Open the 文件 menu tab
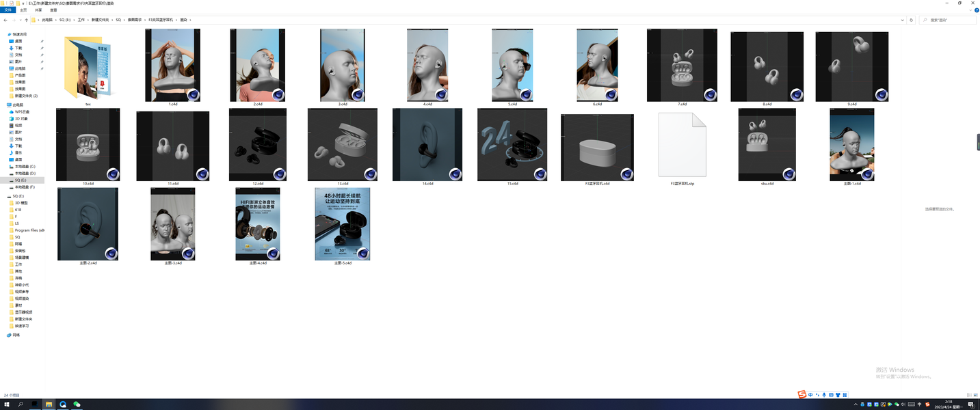The height and width of the screenshot is (410, 980). pos(8,10)
